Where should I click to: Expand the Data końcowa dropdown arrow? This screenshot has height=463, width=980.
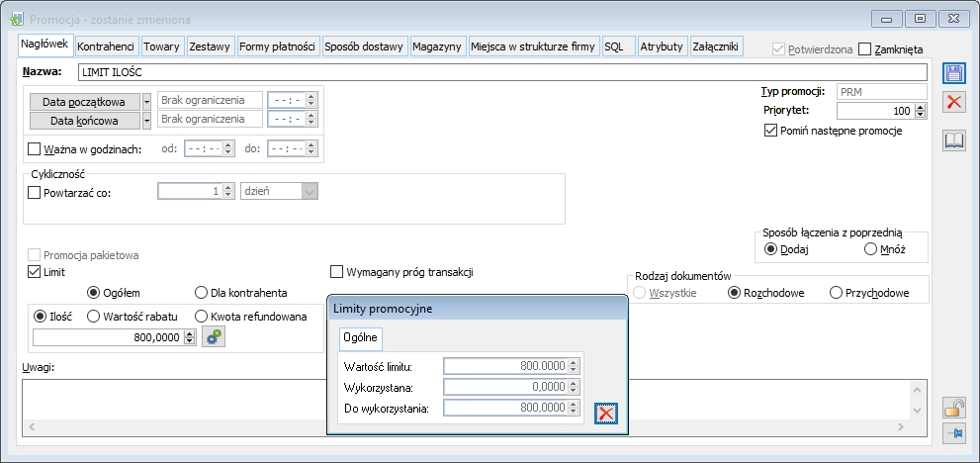[x=147, y=120]
